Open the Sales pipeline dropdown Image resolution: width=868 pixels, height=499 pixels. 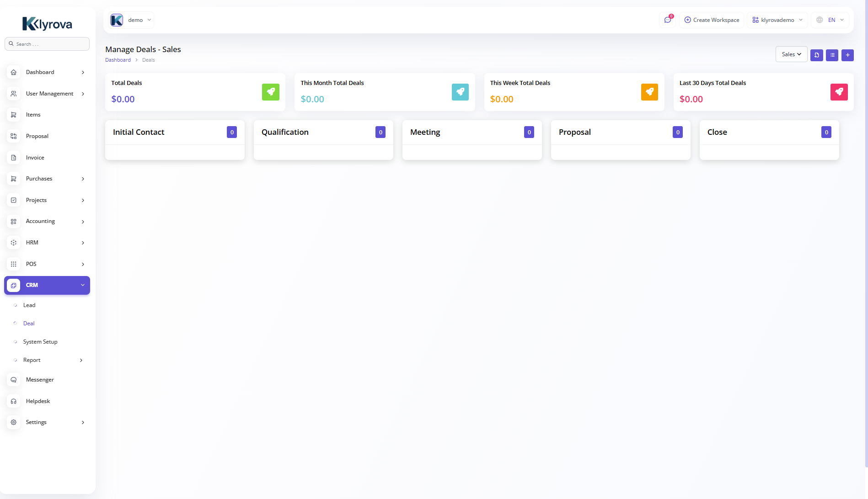[791, 54]
